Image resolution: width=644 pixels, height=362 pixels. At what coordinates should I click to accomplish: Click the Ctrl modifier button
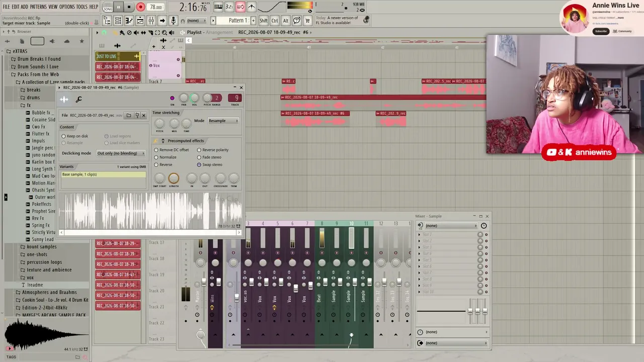point(275,21)
